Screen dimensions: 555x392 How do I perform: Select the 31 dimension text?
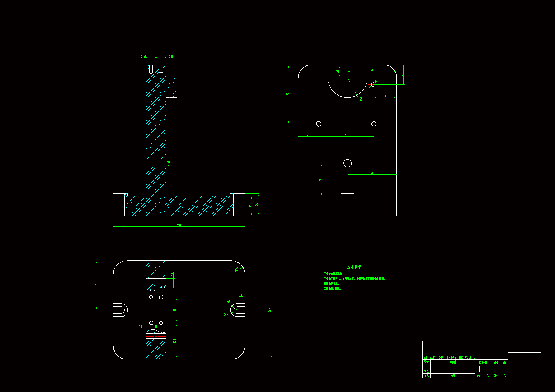(x=308, y=135)
